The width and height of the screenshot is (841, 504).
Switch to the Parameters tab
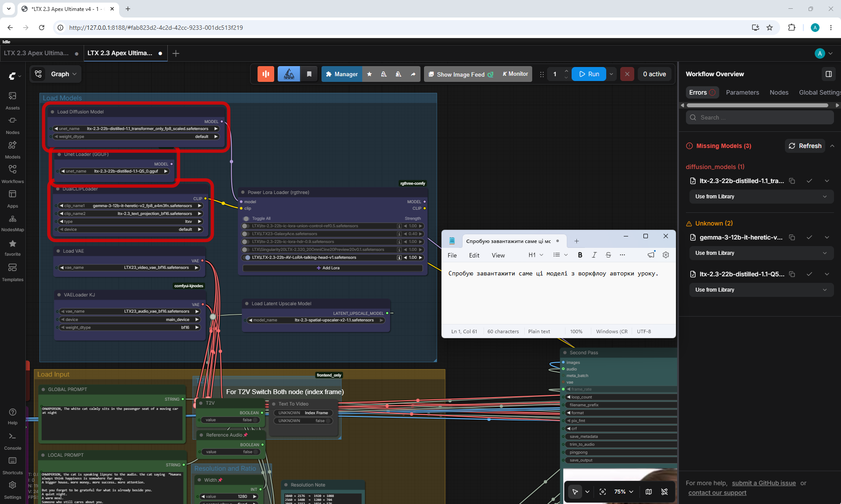742,92
